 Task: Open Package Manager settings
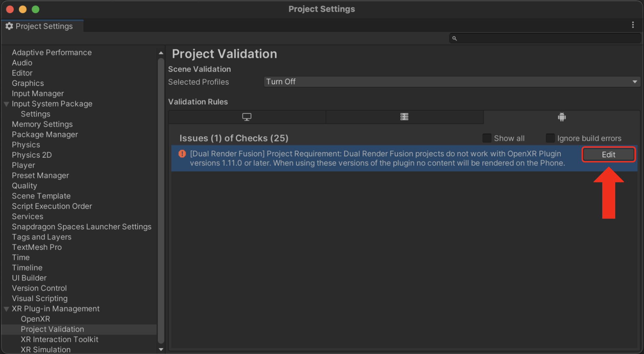45,134
